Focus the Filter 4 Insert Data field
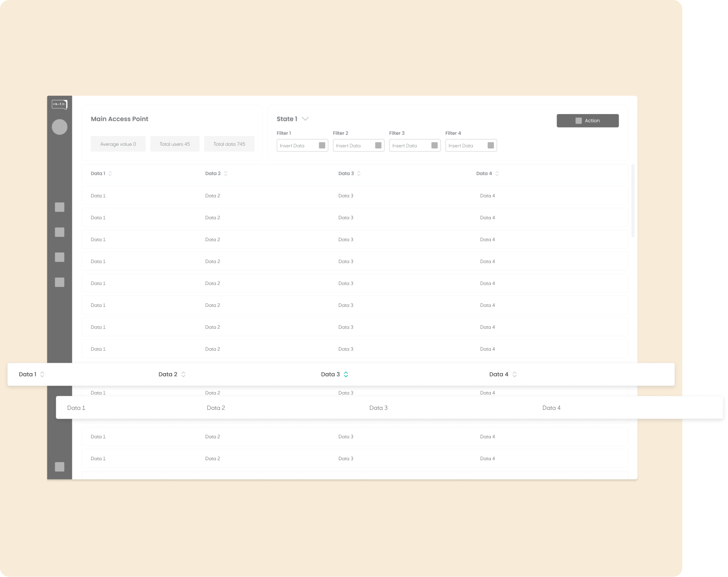The image size is (728, 577). [471, 145]
